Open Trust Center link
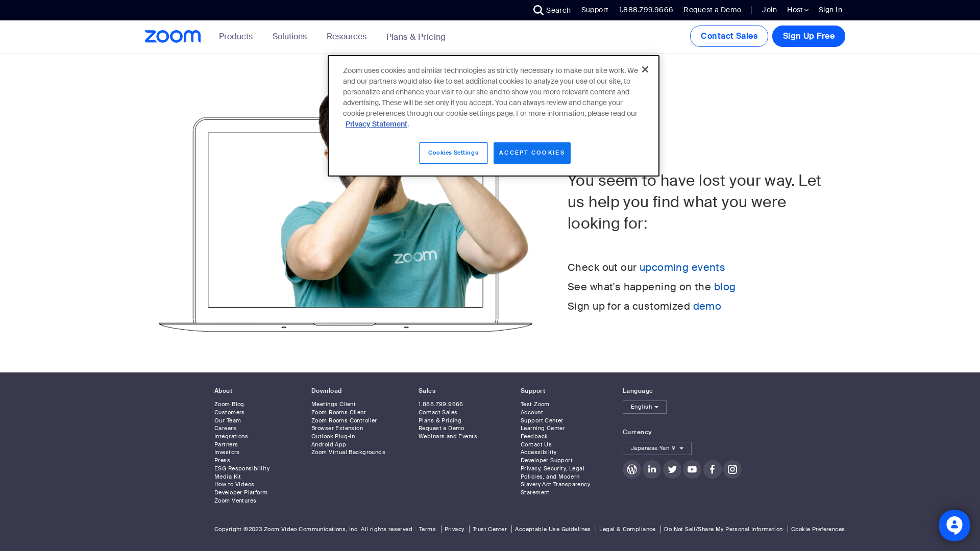 click(489, 530)
